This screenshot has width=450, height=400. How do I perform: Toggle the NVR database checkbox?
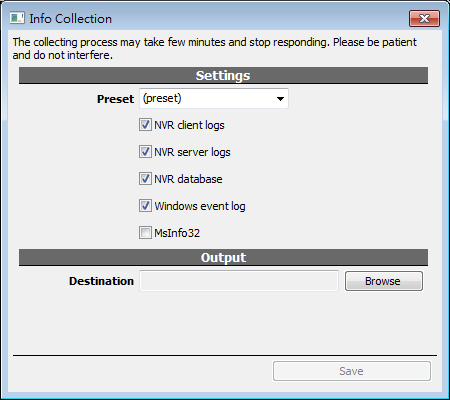tap(145, 179)
